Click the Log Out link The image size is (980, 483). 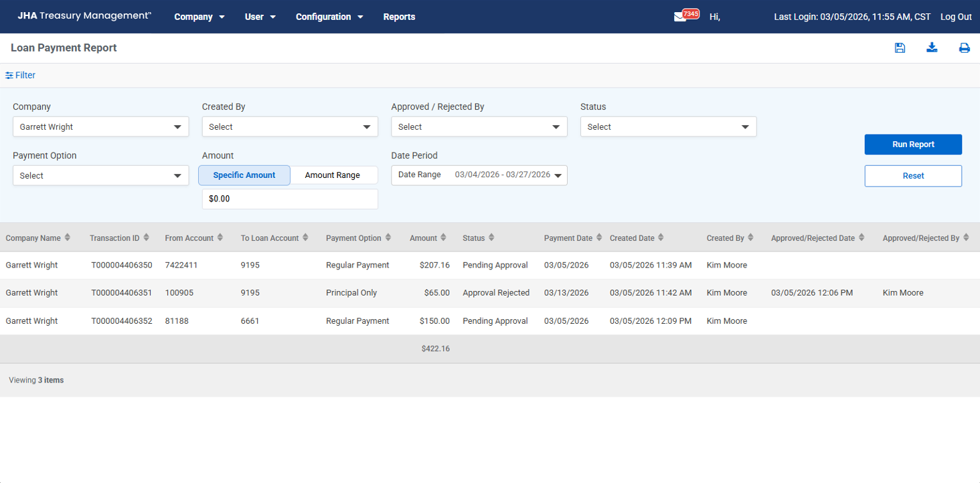pos(956,17)
